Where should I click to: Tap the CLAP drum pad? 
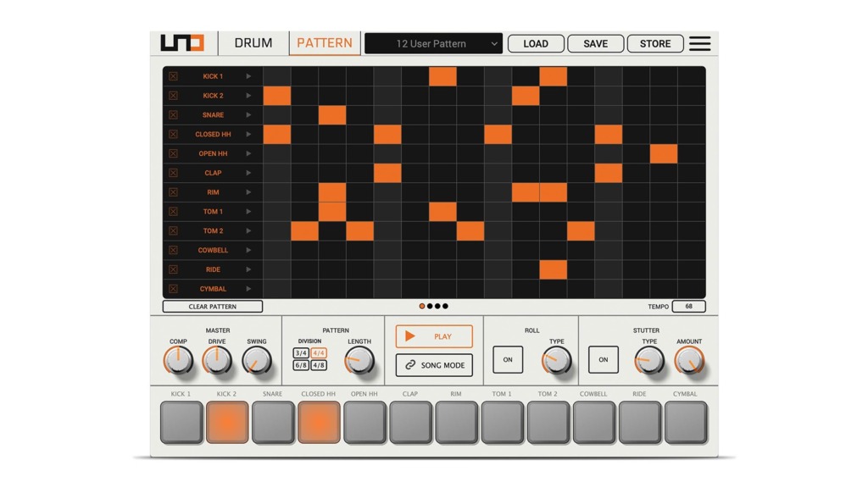(411, 423)
